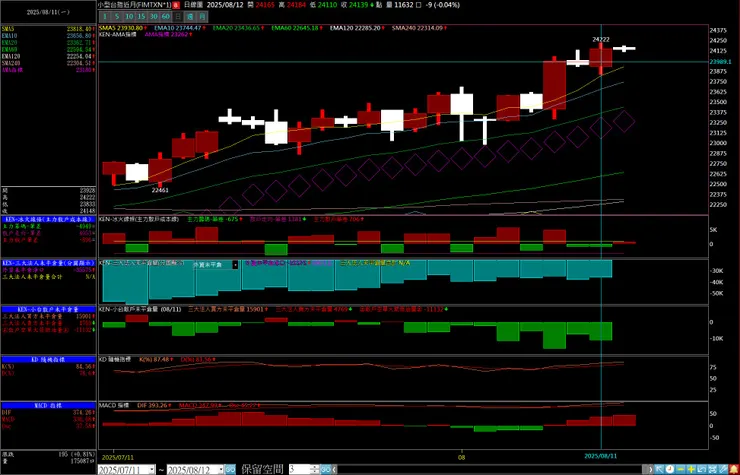Click the K(%) 87.48 value in KD panel
The image size is (740, 475).
pyautogui.click(x=154, y=360)
